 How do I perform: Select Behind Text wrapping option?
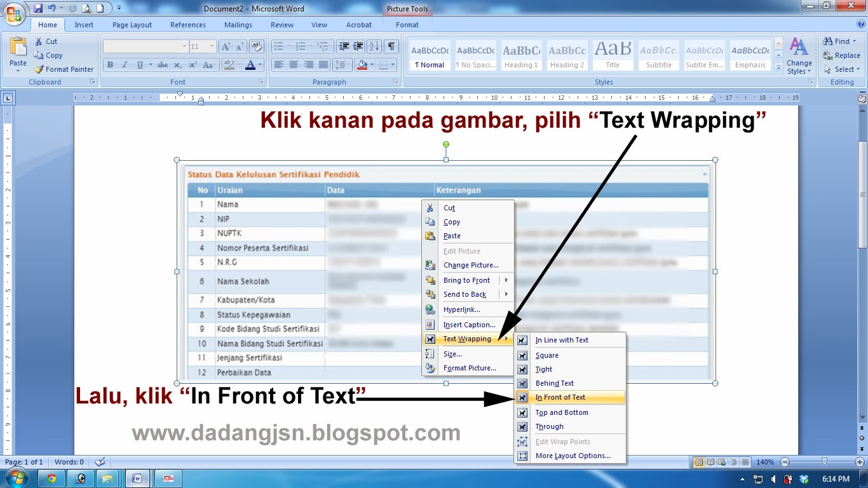tap(570, 383)
